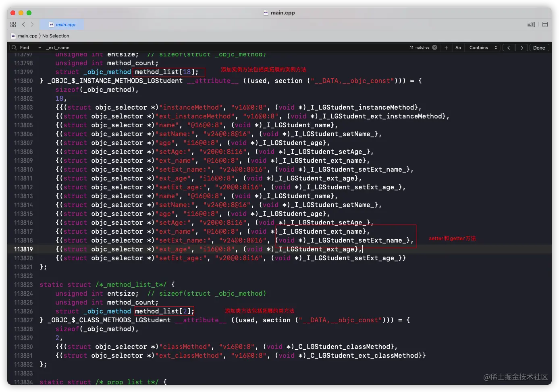Place cursor on "instanceMethod" selector string
Image resolution: width=559 pixels, height=392 pixels.
click(191, 108)
